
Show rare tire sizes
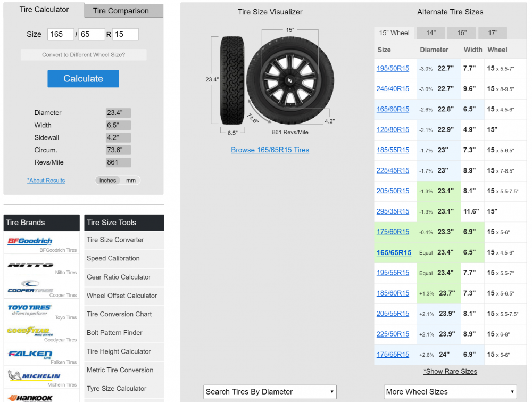pos(450,372)
